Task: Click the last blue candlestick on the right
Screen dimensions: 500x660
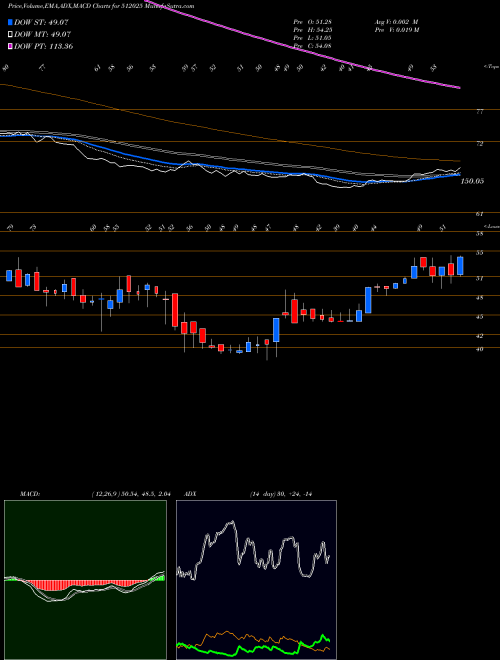Action: pos(460,266)
